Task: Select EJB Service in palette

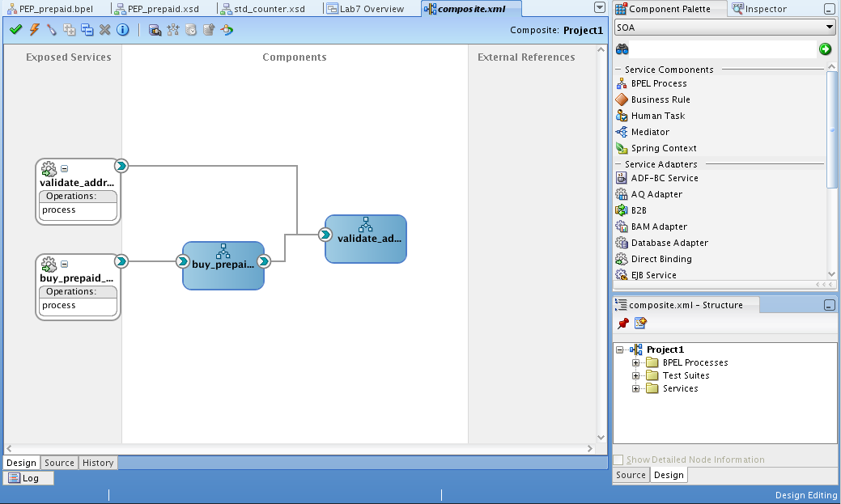Action: click(653, 274)
